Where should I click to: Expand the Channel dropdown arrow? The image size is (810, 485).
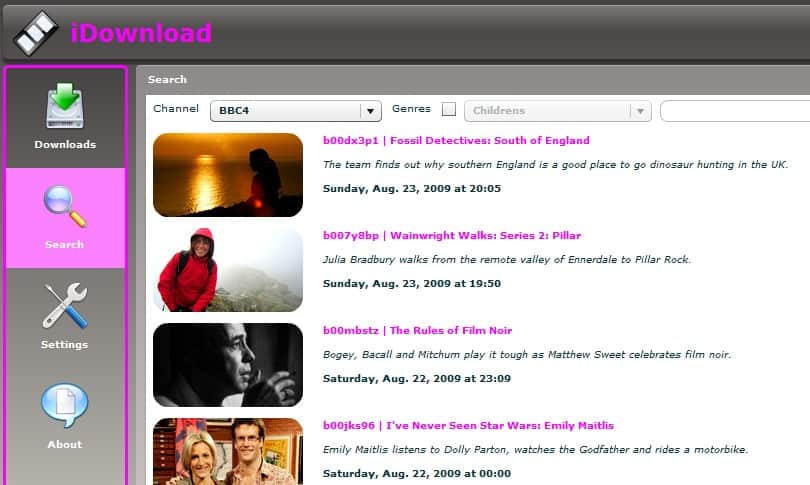370,111
